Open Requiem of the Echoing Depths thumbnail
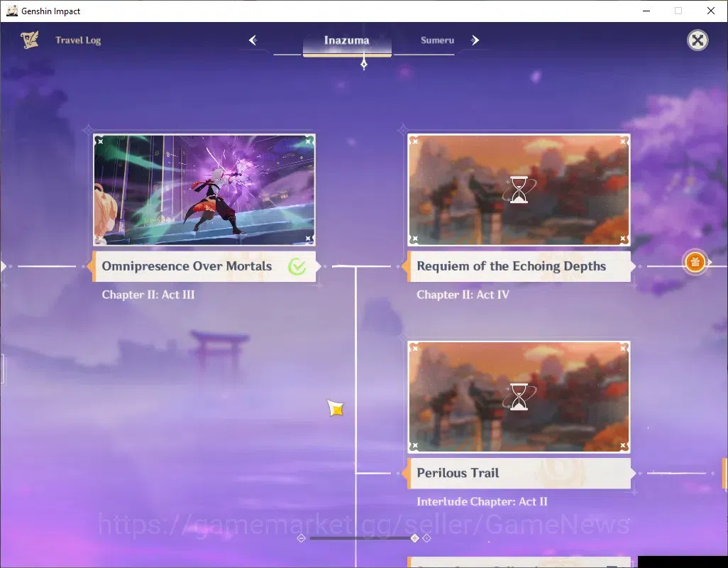Screen dimensions: 728x568 pos(519,190)
